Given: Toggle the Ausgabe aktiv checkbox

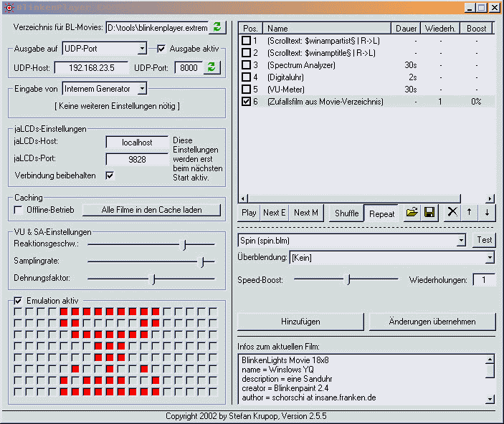Looking at the screenshot, I should [x=161, y=49].
